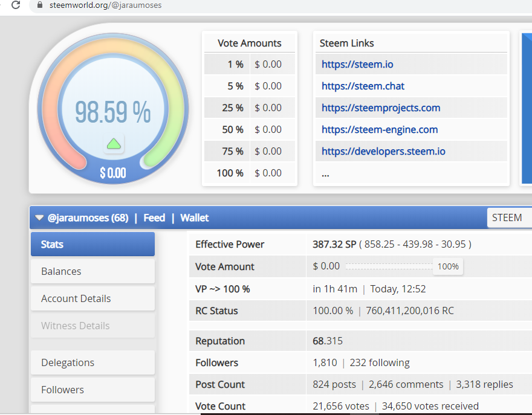Click the 760,411,200,016 RC value
Viewport: 532px width, 415px height.
click(x=409, y=310)
